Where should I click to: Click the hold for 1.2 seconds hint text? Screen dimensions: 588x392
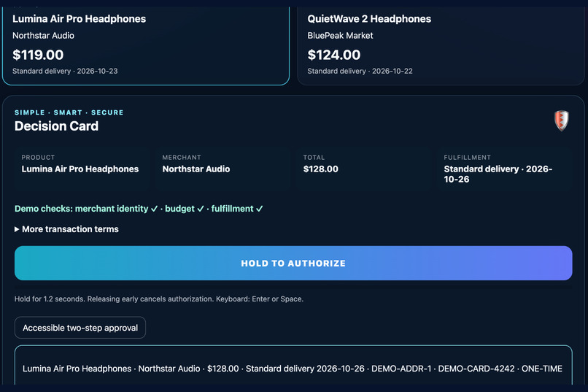pyautogui.click(x=159, y=299)
